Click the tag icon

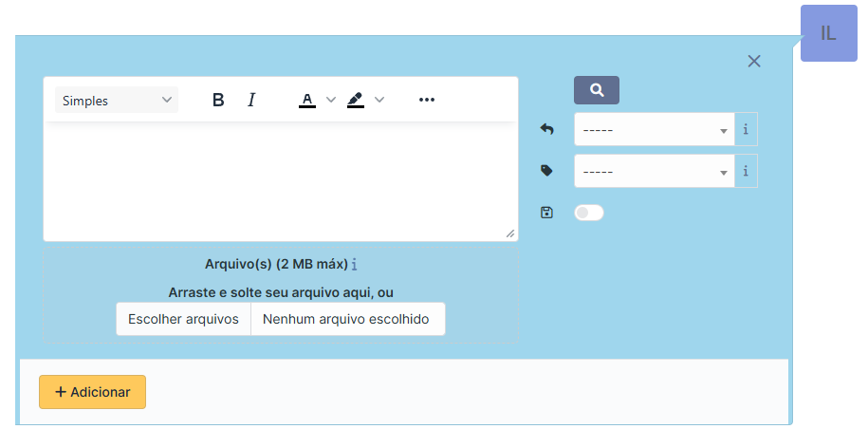(x=546, y=171)
